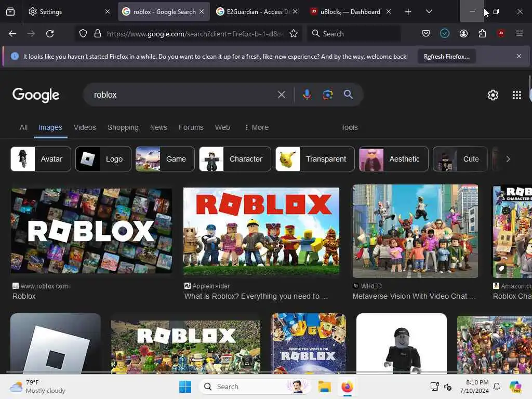Open Inside the World of Roblox thumbnail
The width and height of the screenshot is (532, 399).
[x=309, y=343]
